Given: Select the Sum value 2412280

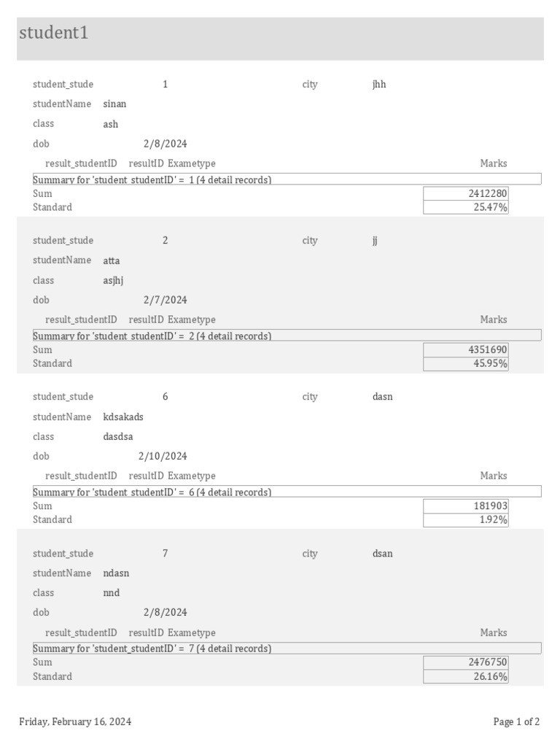Looking at the screenshot, I should point(466,193).
